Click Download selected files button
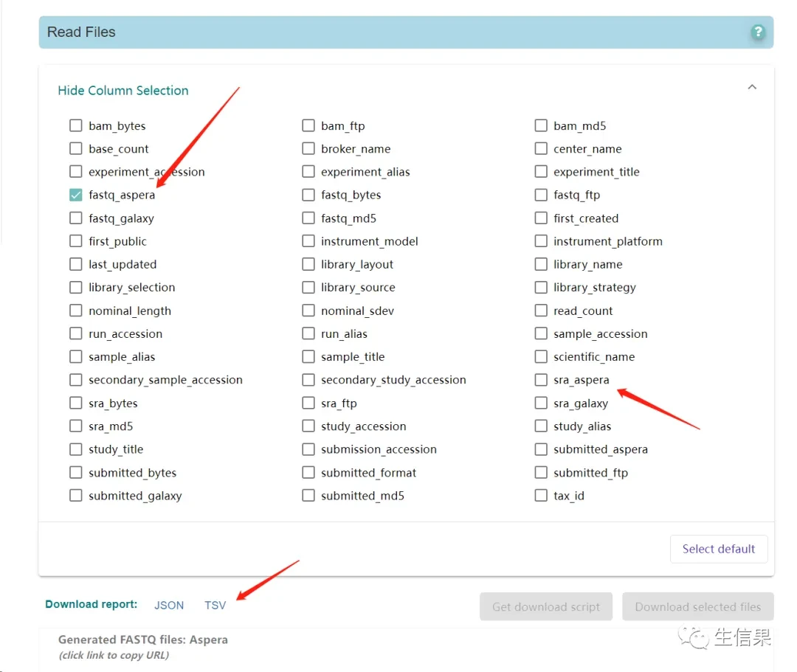The width and height of the screenshot is (797, 672). pyautogui.click(x=697, y=607)
